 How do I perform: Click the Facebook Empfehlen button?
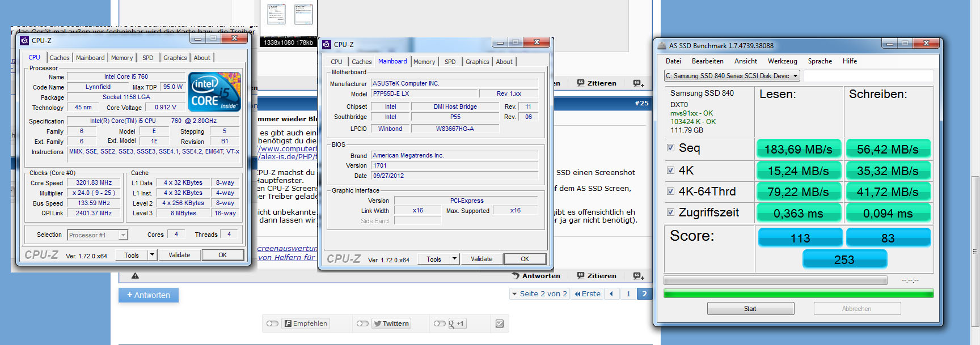(306, 323)
